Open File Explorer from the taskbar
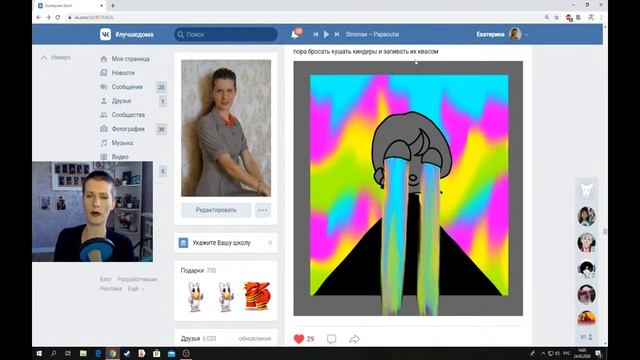Image resolution: width=640 pixels, height=360 pixels. pos(83,353)
